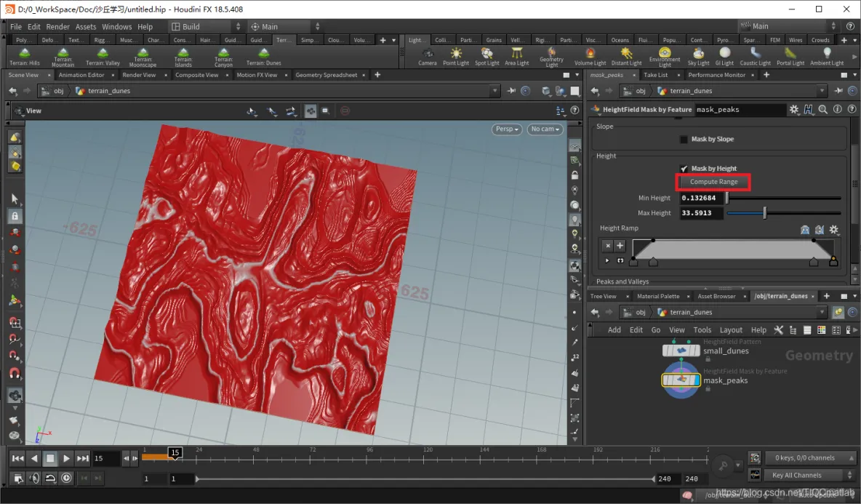Add a Volume Light from the shelf

click(590, 57)
